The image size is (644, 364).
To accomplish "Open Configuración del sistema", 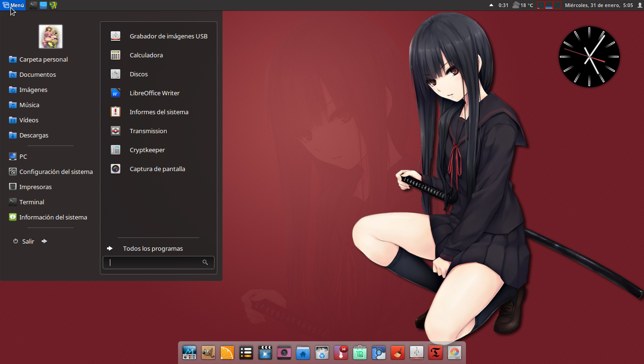I will coord(51,172).
